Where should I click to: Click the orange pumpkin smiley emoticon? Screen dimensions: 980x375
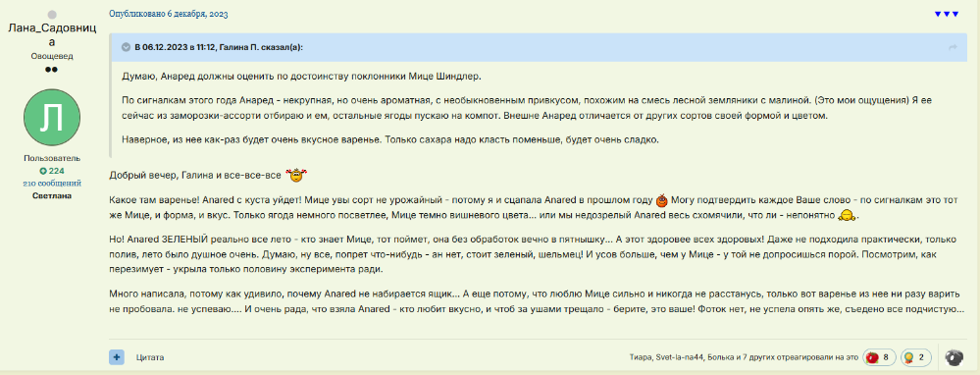662,200
